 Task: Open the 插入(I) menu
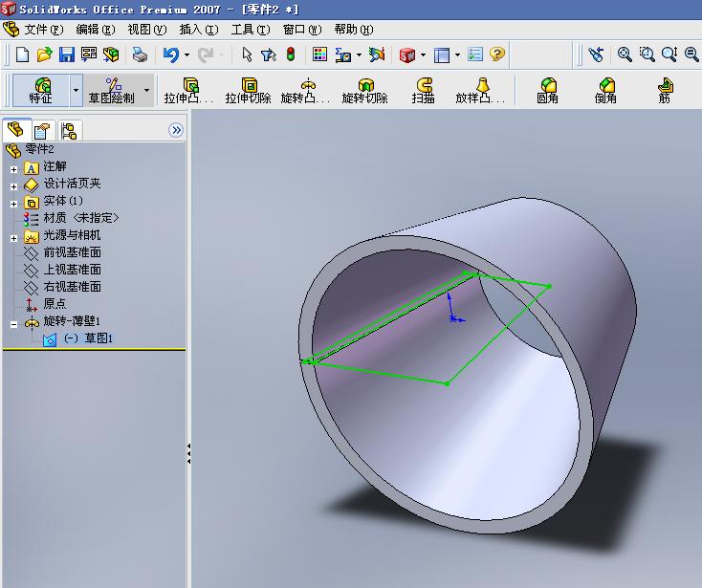click(x=199, y=30)
